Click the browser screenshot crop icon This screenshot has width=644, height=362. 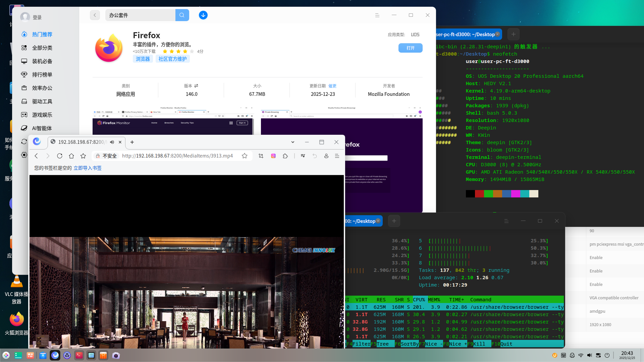(261, 156)
